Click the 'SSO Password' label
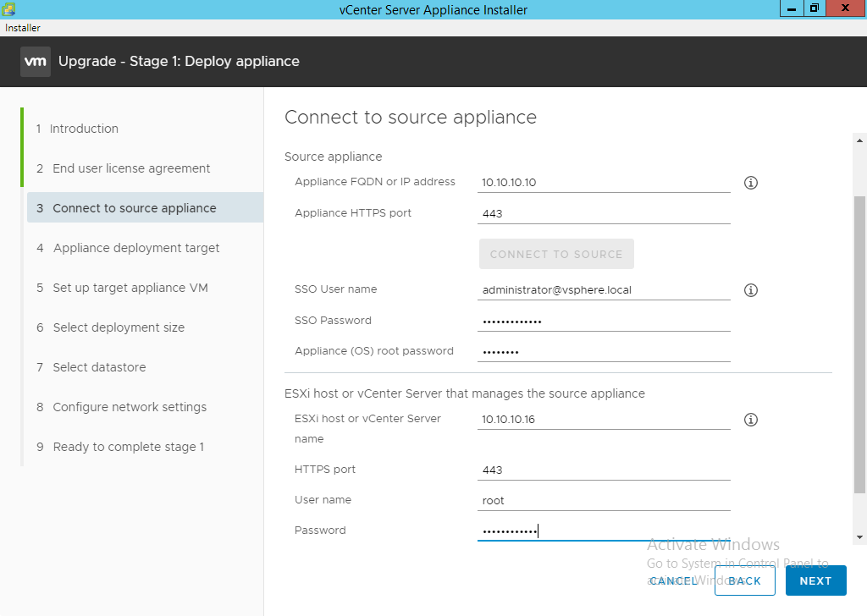 pos(333,321)
